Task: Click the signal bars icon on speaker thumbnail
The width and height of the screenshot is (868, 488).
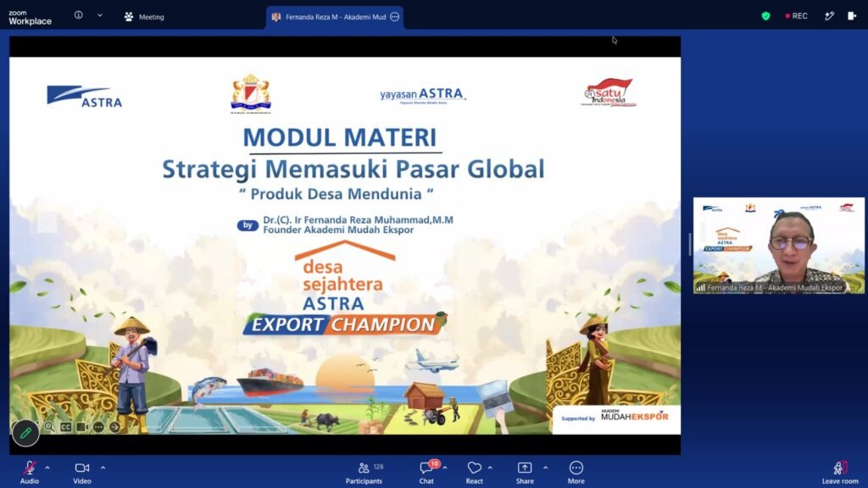Action: 701,288
